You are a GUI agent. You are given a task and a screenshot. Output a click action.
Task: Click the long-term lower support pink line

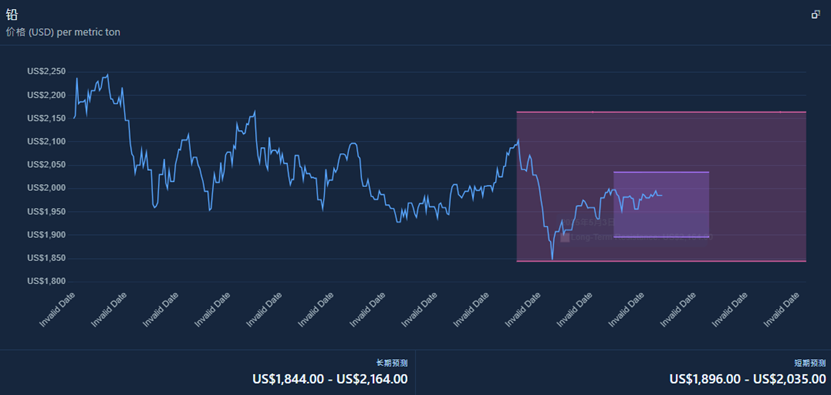pyautogui.click(x=661, y=261)
